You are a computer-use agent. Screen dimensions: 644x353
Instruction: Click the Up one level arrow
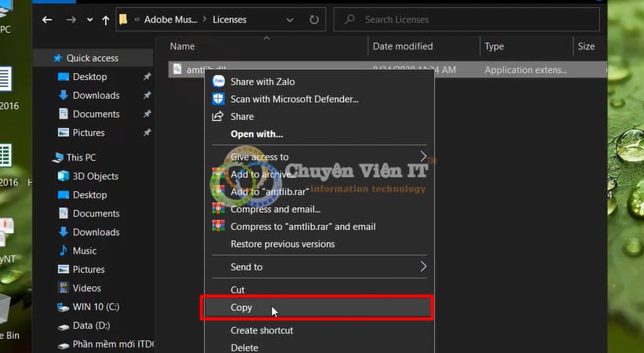(106, 20)
